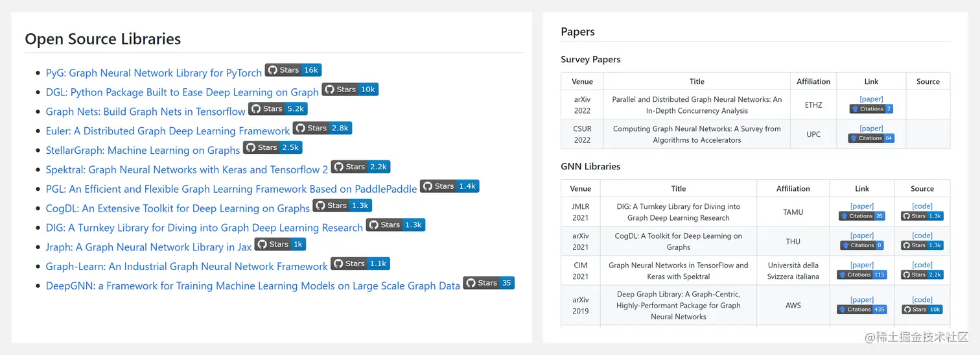Click the Citations 115 badge in CIM 2021 row
Image resolution: width=980 pixels, height=355 pixels.
[862, 275]
